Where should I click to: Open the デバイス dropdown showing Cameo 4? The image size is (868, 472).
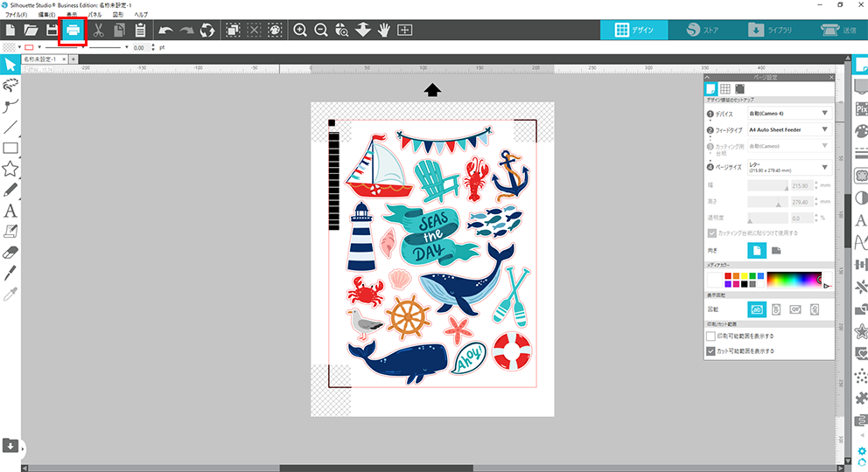pyautogui.click(x=789, y=114)
